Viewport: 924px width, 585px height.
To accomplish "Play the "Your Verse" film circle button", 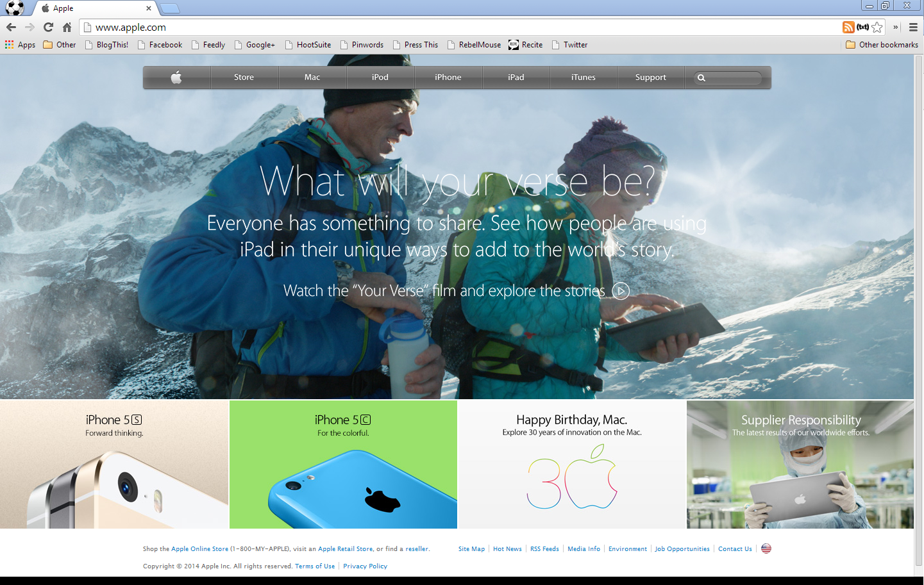I will point(621,291).
